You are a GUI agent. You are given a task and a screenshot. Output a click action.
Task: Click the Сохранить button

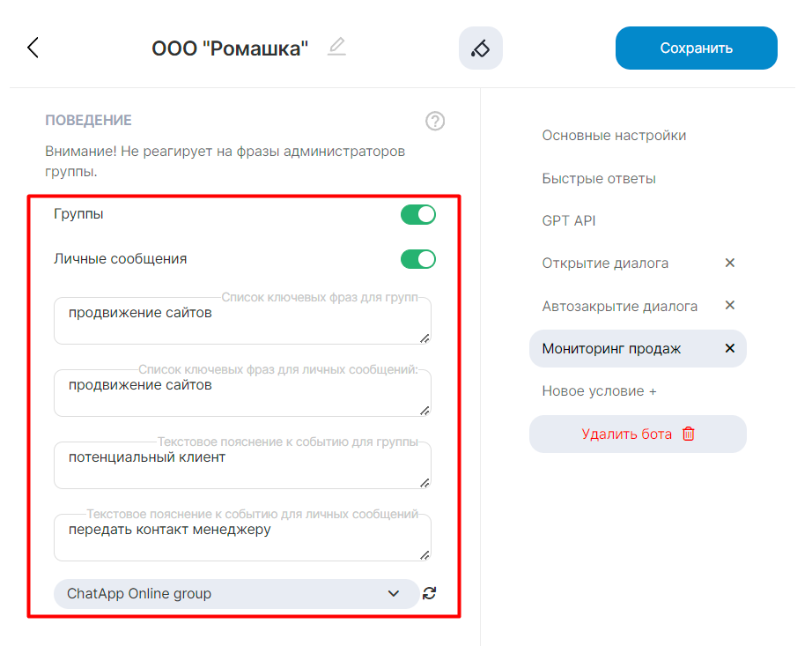point(696,48)
